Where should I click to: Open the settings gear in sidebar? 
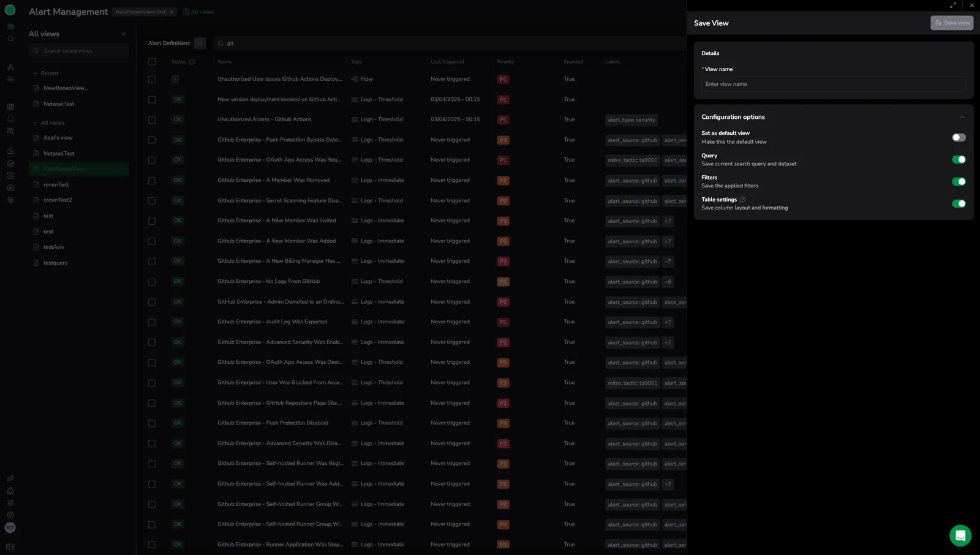(x=10, y=515)
